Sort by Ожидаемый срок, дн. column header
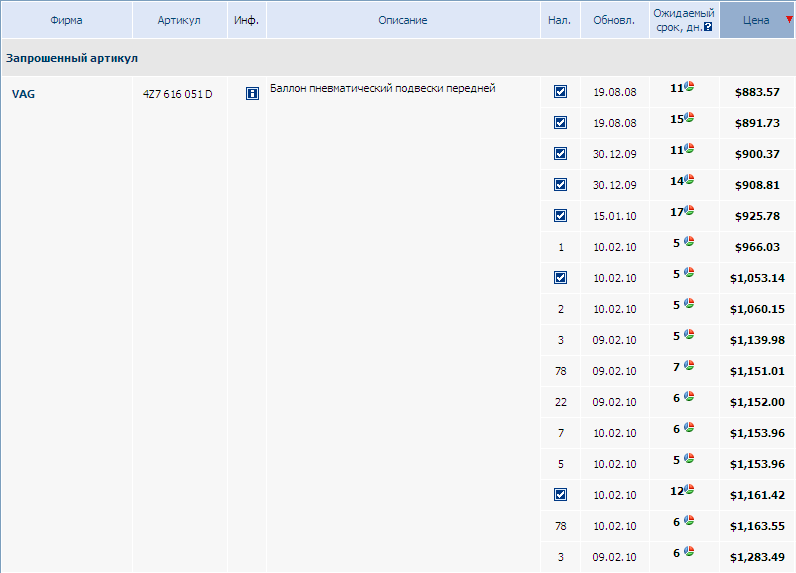 point(684,20)
